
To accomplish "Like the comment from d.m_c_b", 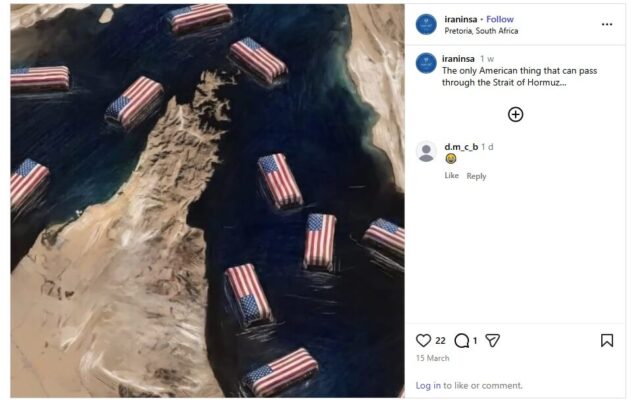I will (x=451, y=176).
